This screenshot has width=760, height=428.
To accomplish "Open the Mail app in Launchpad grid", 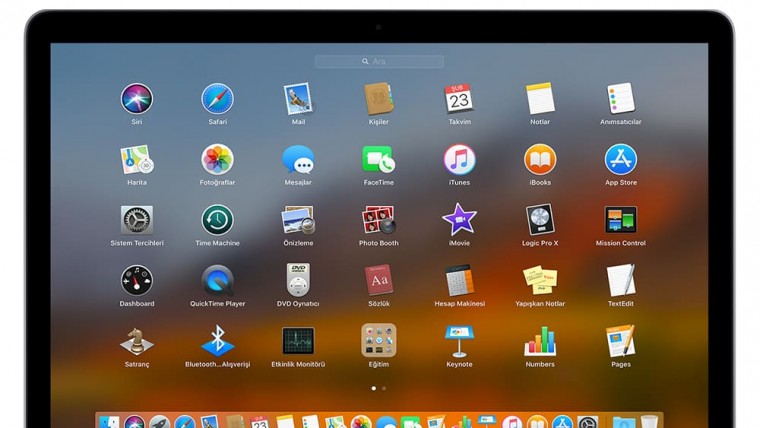I will tap(298, 99).
